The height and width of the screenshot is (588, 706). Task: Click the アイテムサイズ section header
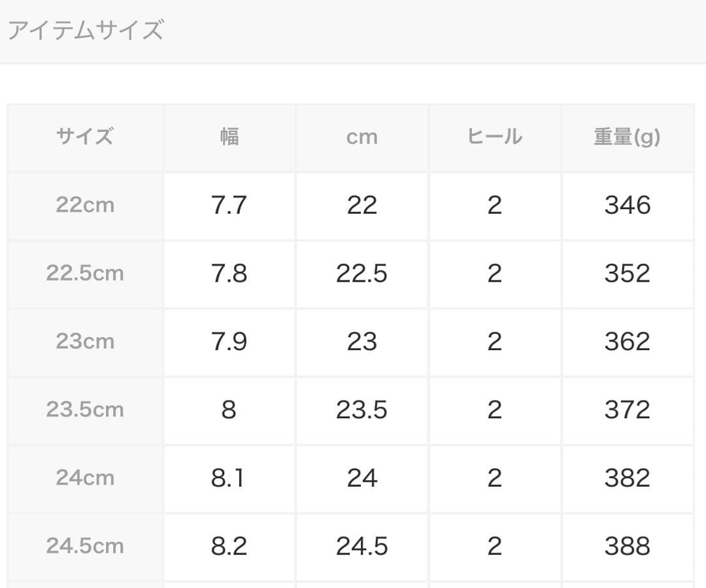point(85,30)
